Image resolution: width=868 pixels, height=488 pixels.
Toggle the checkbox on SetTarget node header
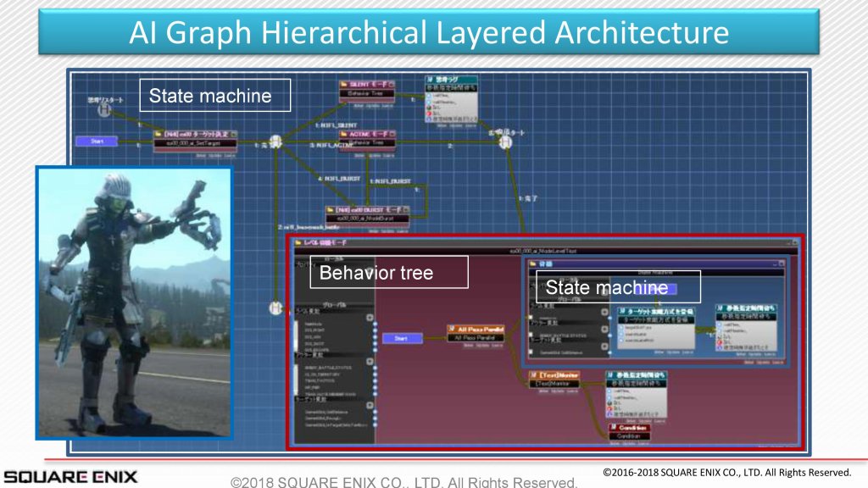click(233, 134)
